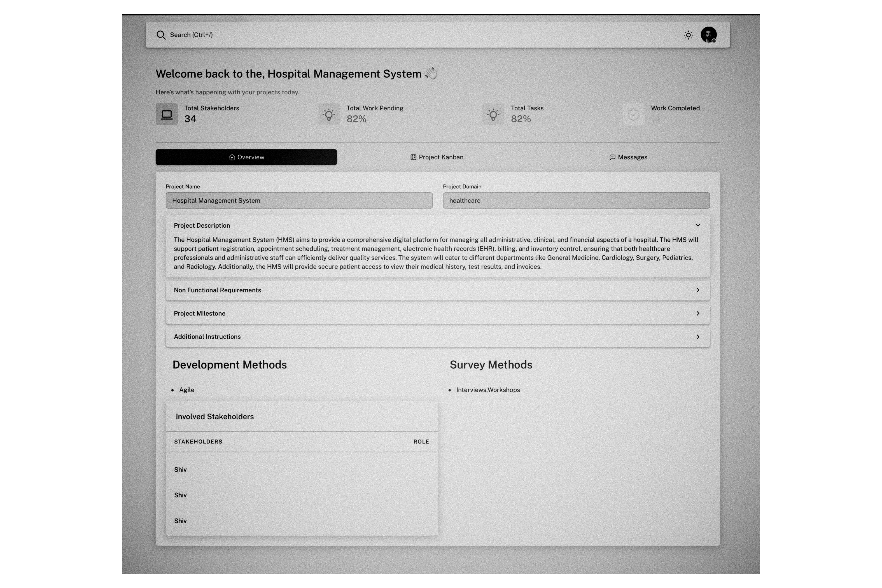This screenshot has height=588, width=882.
Task: Toggle the light/dark theme sun icon
Action: click(688, 35)
